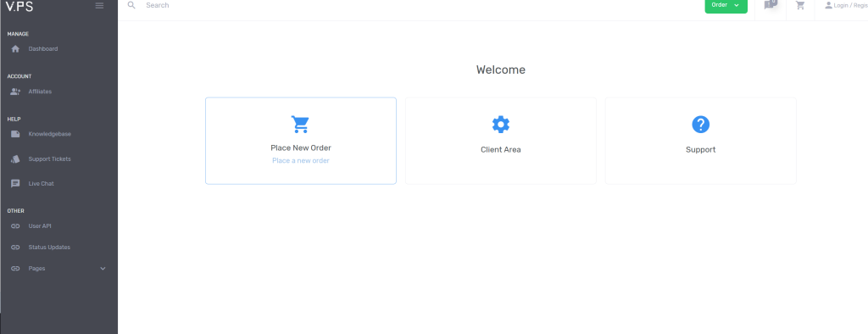Click the Live Chat bubble icon
This screenshot has width=868, height=334.
(15, 183)
